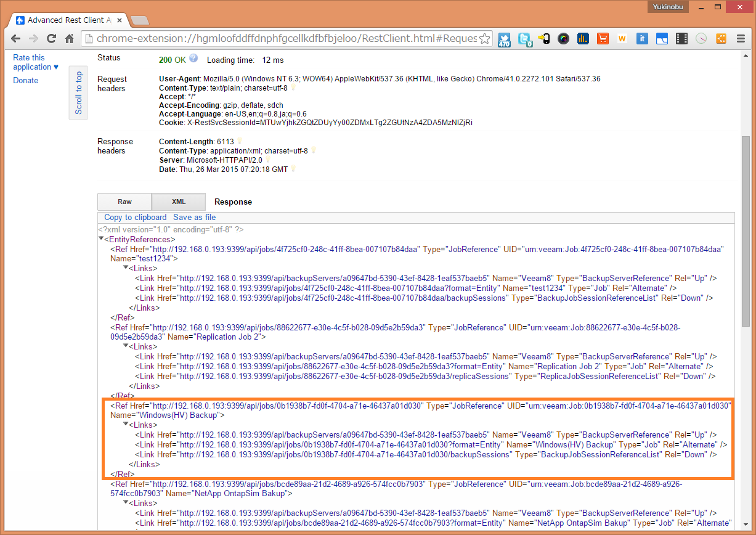Click the send-to-phone extension icon

click(x=544, y=39)
